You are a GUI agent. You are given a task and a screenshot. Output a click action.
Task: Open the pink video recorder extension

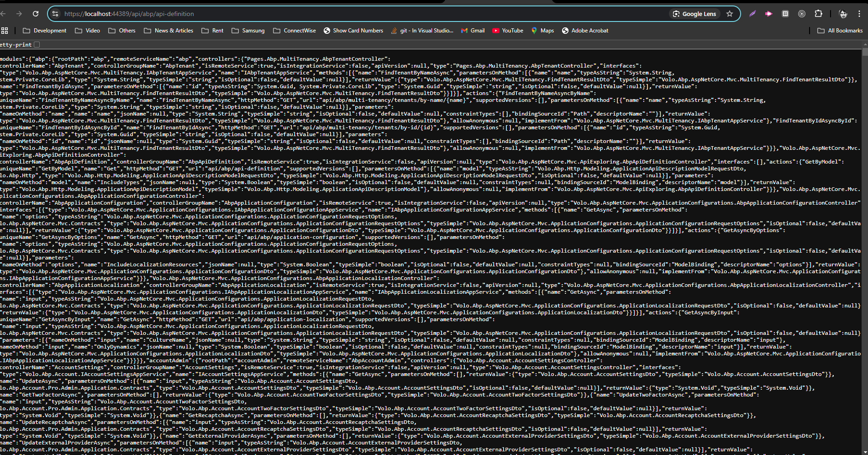pos(769,14)
